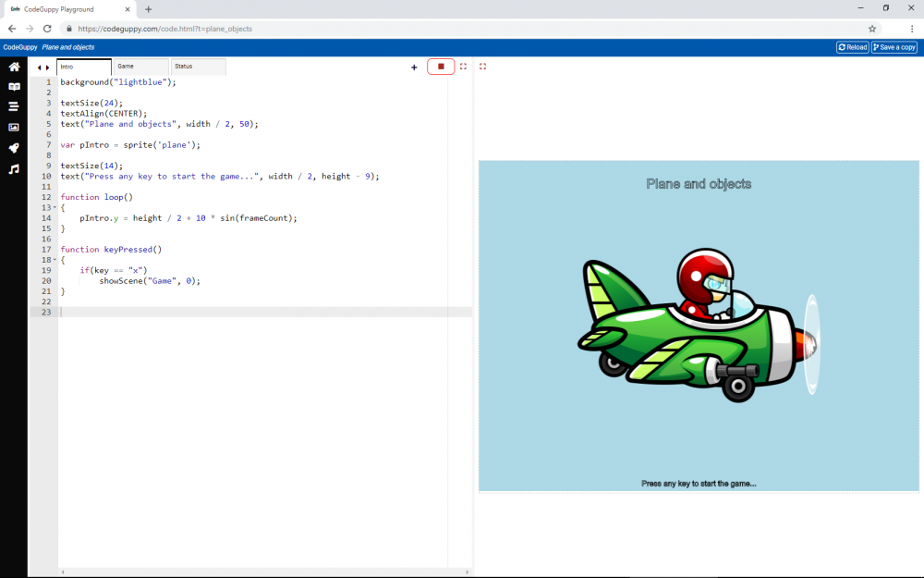This screenshot has width=924, height=578.
Task: Go back in browser
Action: click(12, 29)
